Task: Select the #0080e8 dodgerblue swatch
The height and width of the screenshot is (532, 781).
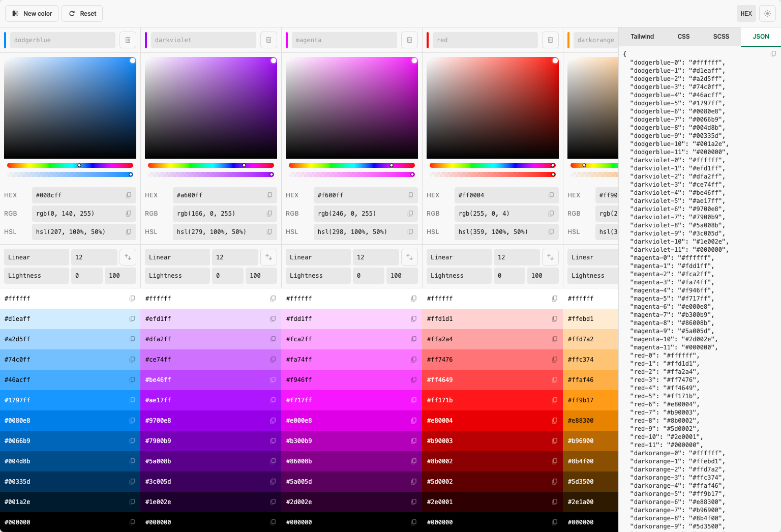Action: click(70, 421)
